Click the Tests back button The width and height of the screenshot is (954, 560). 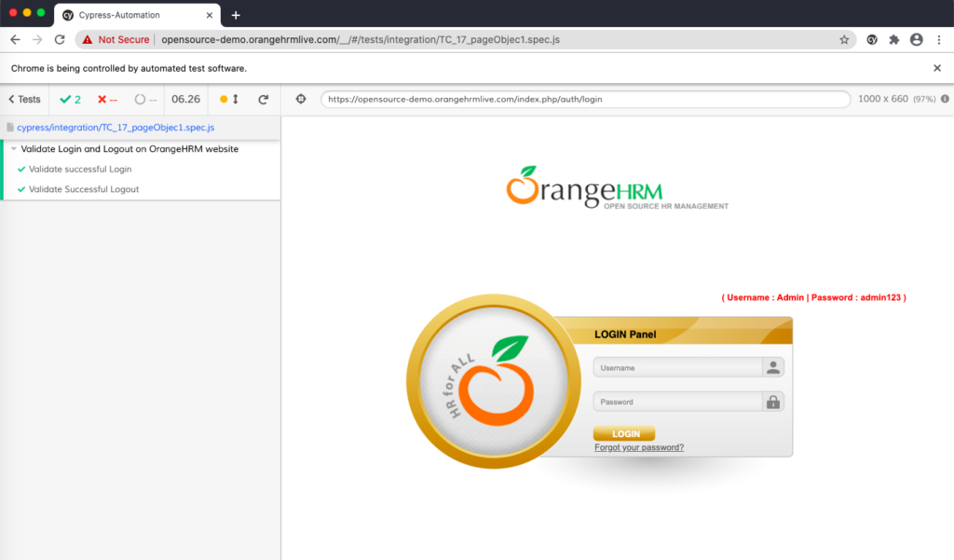click(x=23, y=99)
